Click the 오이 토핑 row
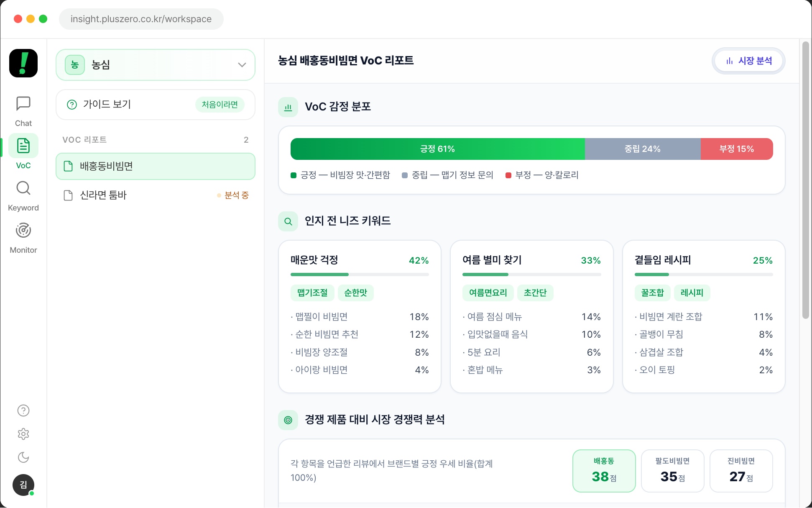The width and height of the screenshot is (812, 508). tap(704, 370)
